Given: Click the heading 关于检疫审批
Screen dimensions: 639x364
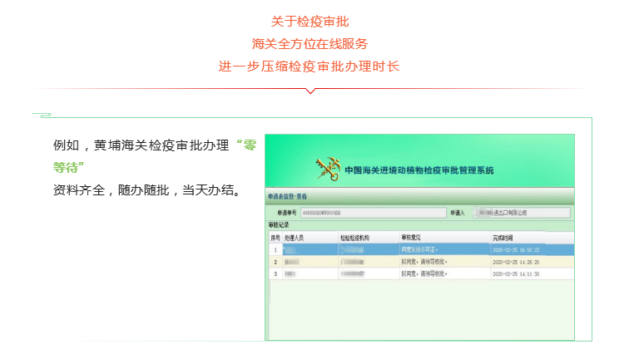Looking at the screenshot, I should [310, 22].
